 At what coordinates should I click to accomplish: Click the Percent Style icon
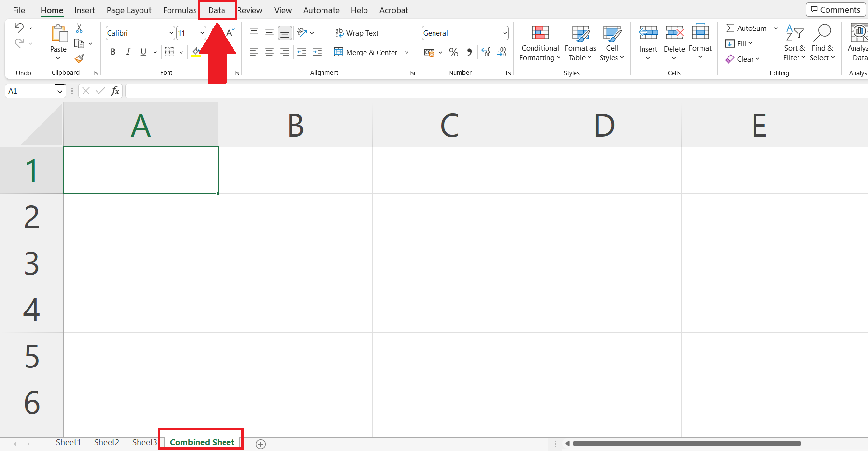[454, 52]
